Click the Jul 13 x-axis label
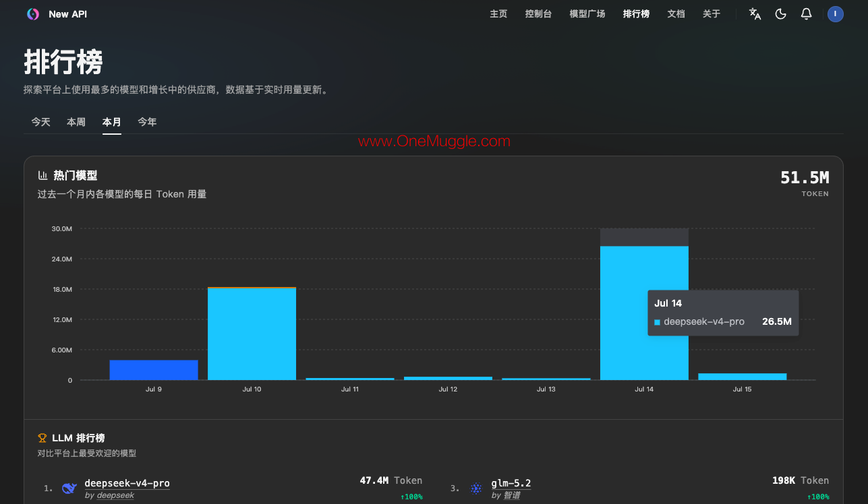 tap(546, 389)
